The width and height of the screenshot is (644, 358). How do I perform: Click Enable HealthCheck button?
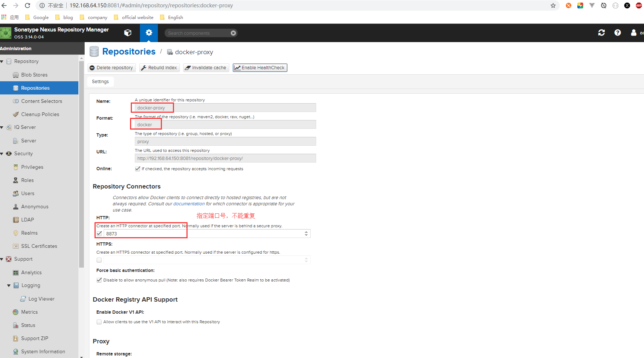click(x=260, y=68)
